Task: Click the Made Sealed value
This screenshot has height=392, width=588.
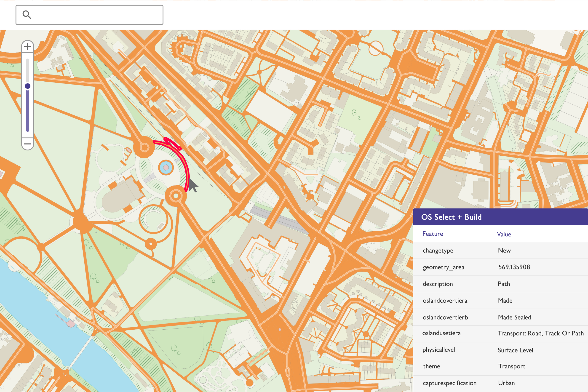Action: (514, 317)
